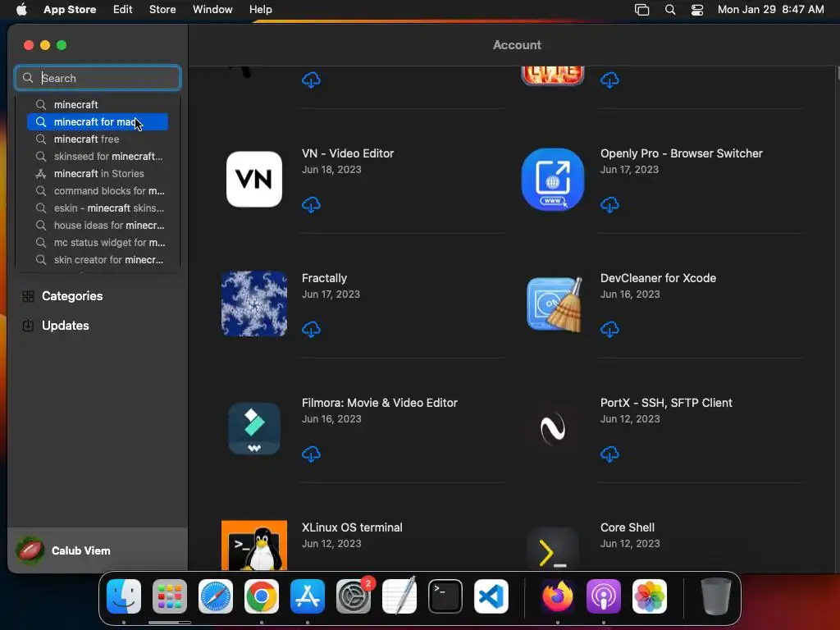
Task: Open DevCleaner for Xcode title
Action: (x=658, y=278)
